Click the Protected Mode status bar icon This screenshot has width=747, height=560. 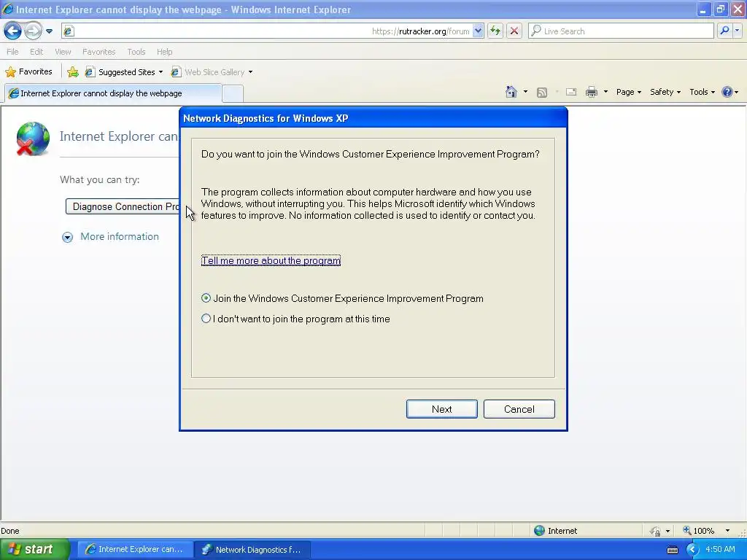tap(656, 531)
